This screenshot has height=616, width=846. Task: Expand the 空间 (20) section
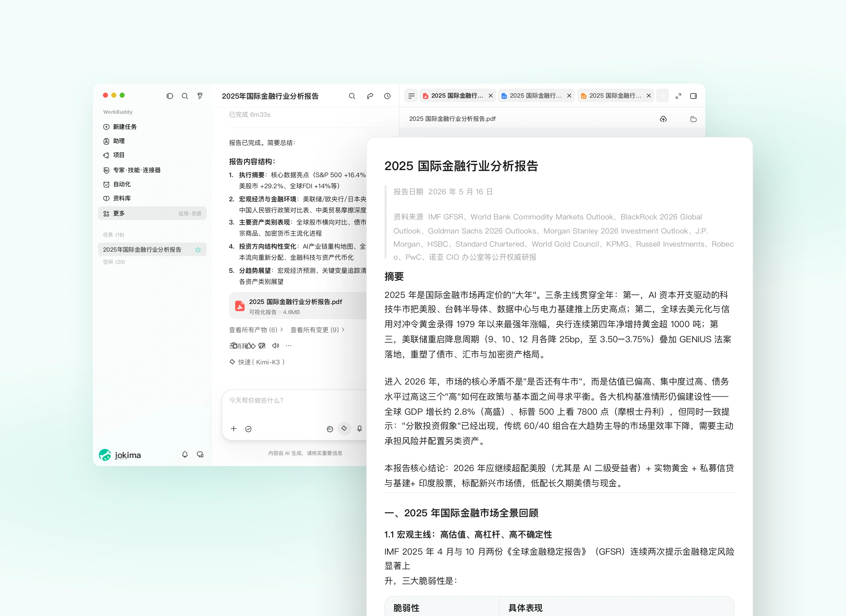(114, 262)
